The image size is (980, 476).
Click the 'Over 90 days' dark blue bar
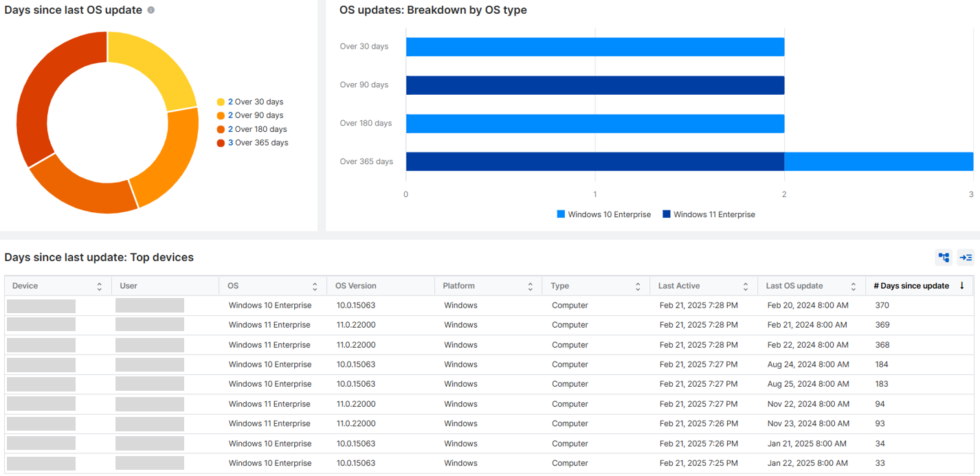click(594, 85)
